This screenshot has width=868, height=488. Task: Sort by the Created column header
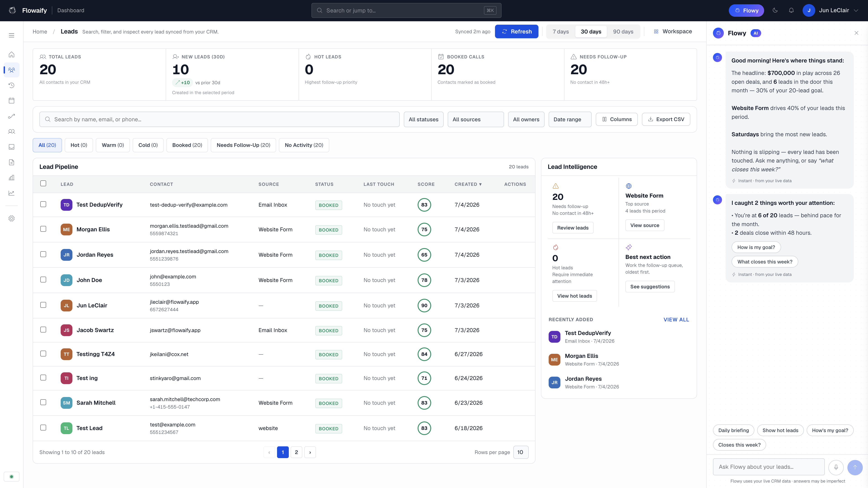click(468, 184)
